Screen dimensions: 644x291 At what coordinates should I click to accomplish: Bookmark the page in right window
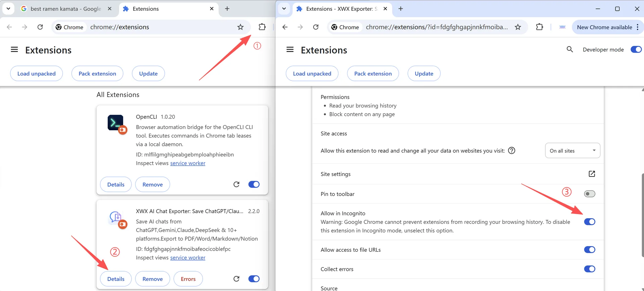518,27
